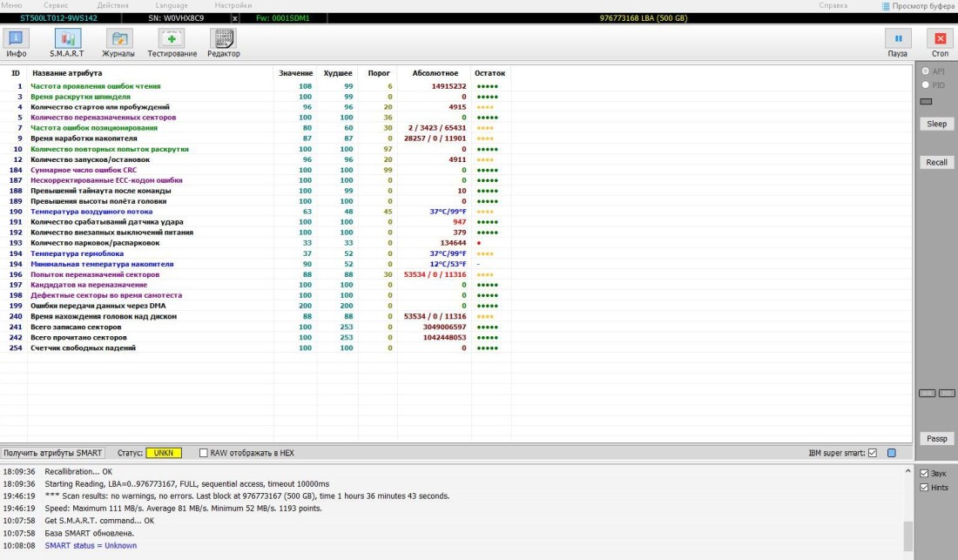Uncheck the IBM super smart checkbox
This screenshot has width=958, height=560.
pyautogui.click(x=873, y=453)
